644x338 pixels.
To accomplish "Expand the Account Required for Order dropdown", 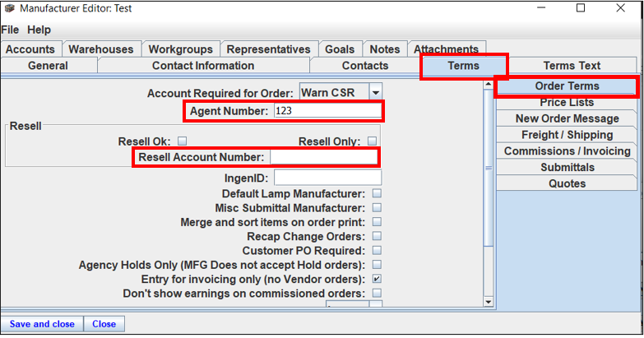I will coord(375,93).
